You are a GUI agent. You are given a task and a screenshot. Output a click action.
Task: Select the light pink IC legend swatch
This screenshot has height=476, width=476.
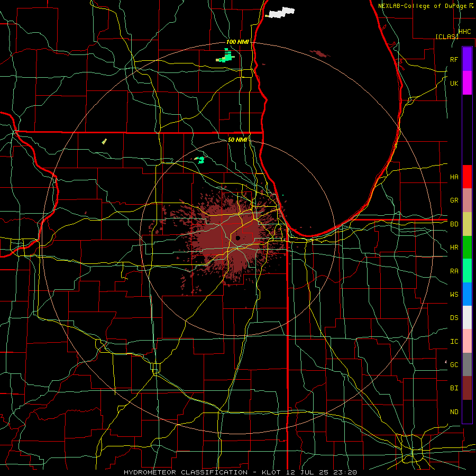pos(467,341)
